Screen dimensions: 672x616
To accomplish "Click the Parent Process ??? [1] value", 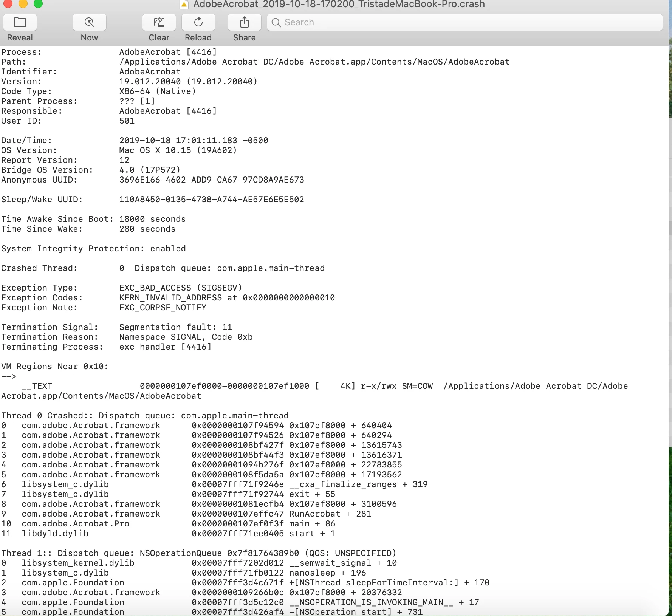I will pyautogui.click(x=137, y=101).
